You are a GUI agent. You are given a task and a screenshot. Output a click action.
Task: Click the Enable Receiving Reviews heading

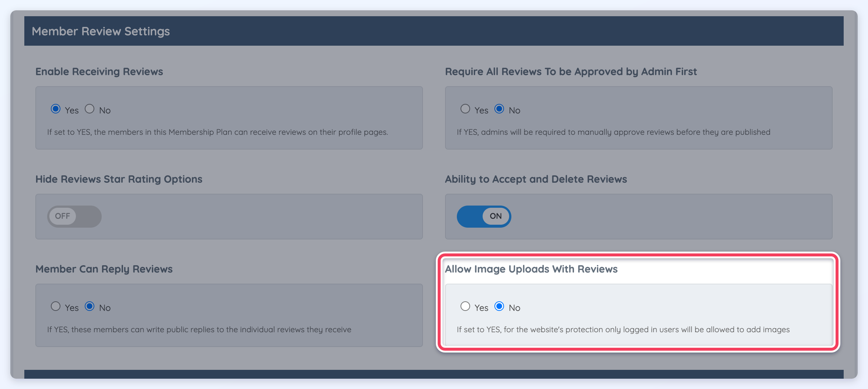(99, 71)
